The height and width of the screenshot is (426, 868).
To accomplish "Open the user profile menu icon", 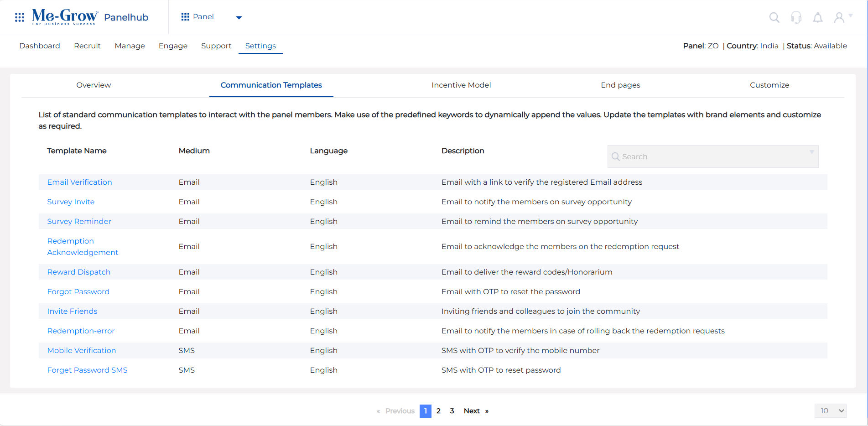I will pos(839,17).
